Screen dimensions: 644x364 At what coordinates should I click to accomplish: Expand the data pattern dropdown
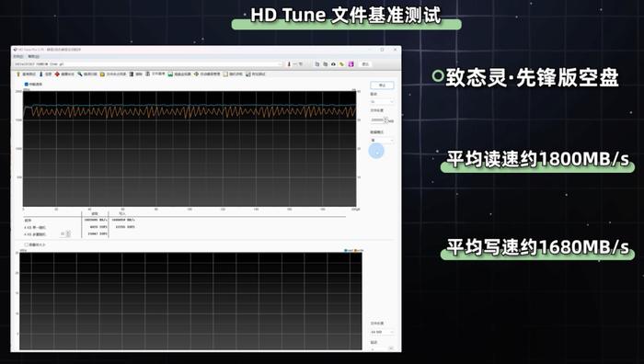point(382,141)
